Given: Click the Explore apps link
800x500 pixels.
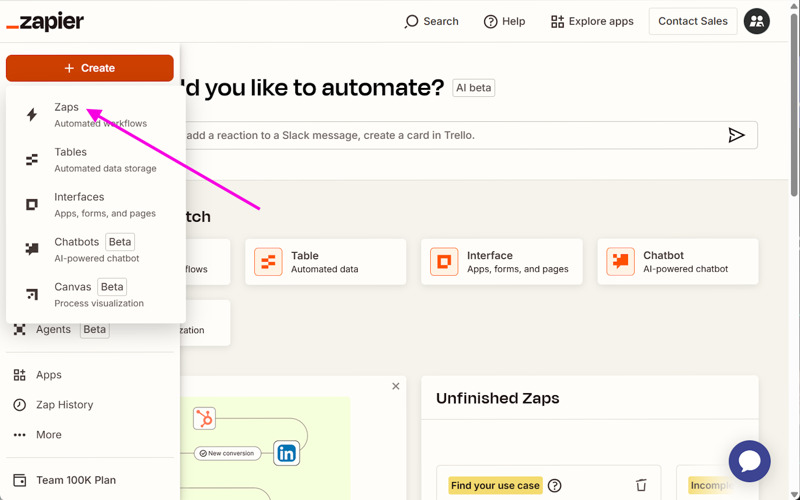Looking at the screenshot, I should [x=592, y=21].
